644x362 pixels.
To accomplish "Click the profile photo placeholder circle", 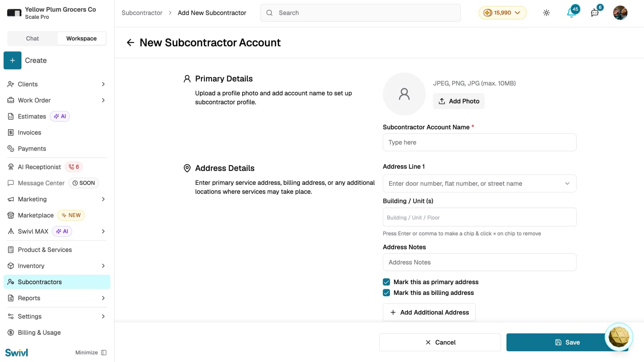I will 404,94.
